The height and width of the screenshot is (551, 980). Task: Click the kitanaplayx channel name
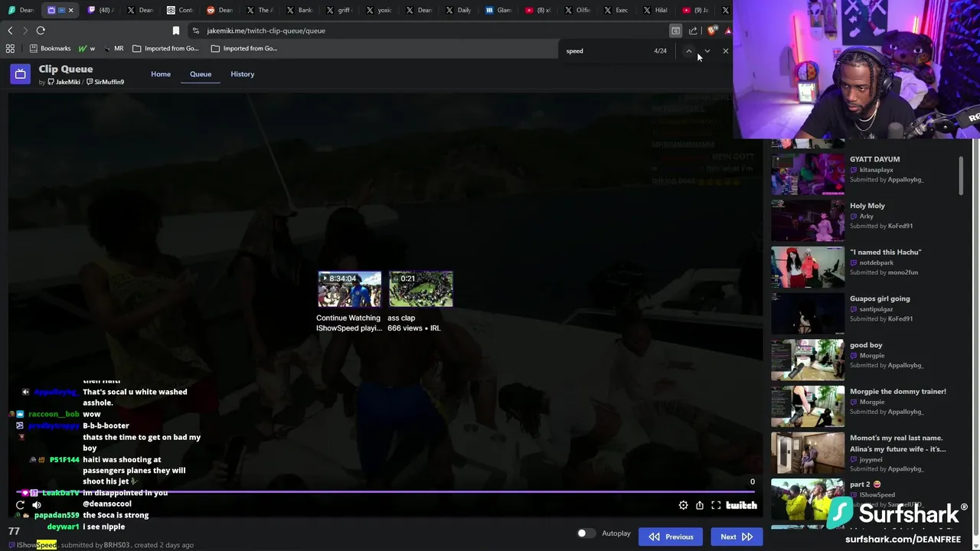[x=876, y=170]
